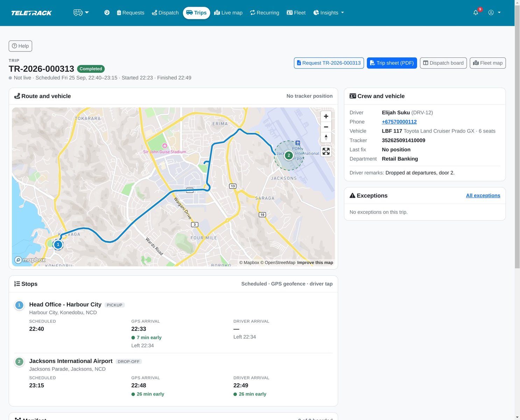Go to the Requests page
The width and height of the screenshot is (520, 420).
pos(131,13)
